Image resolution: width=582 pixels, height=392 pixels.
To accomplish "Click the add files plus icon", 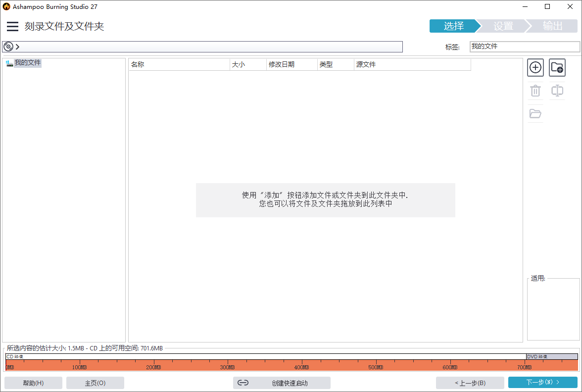I will (535, 68).
